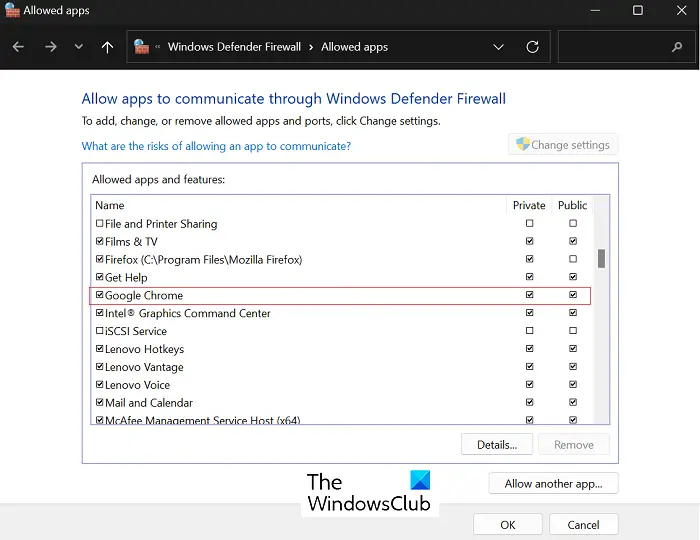Screen dimensions: 700x540
Task: Toggle Films & TV name checkbox
Action: [100, 241]
